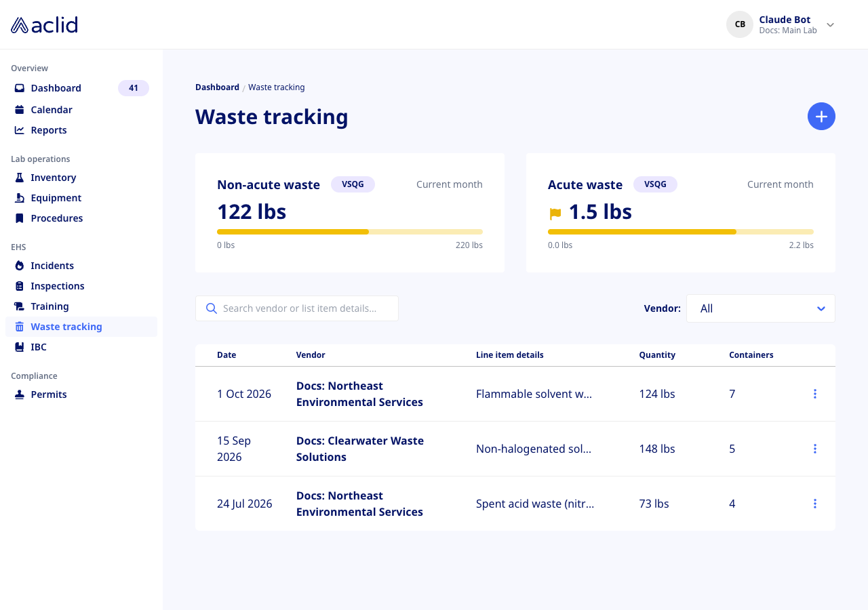The width and height of the screenshot is (868, 610).
Task: Click the Vendor column header
Action: [311, 355]
